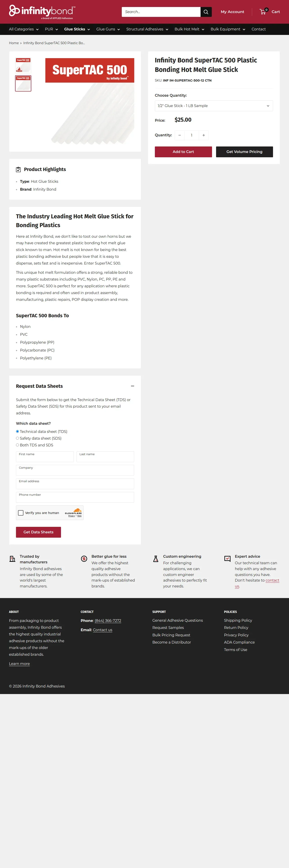289x868 pixels.
Task: Click the search magnifier icon
Action: click(x=206, y=12)
